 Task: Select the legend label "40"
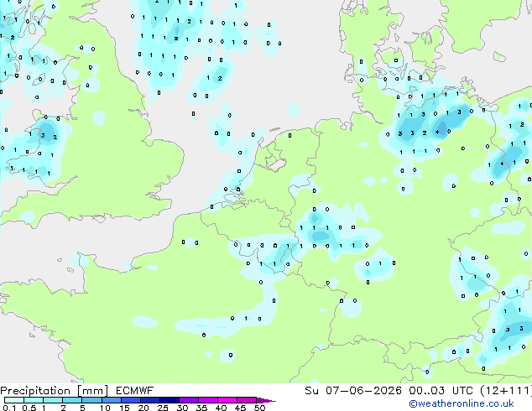click(x=222, y=408)
